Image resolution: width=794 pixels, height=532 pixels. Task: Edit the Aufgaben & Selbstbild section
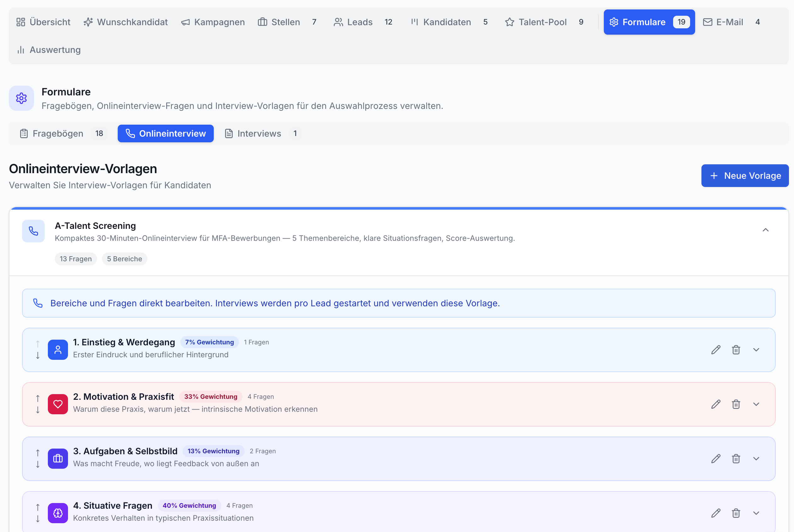[x=716, y=459]
